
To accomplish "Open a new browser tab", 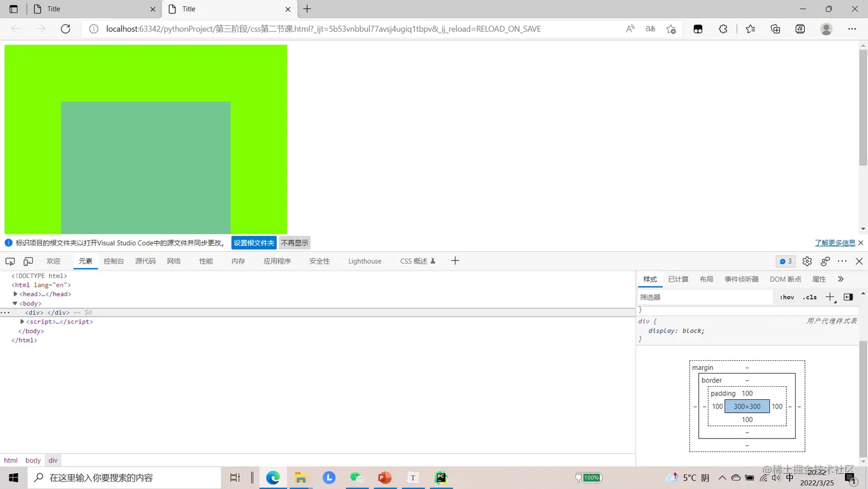I will pos(307,9).
